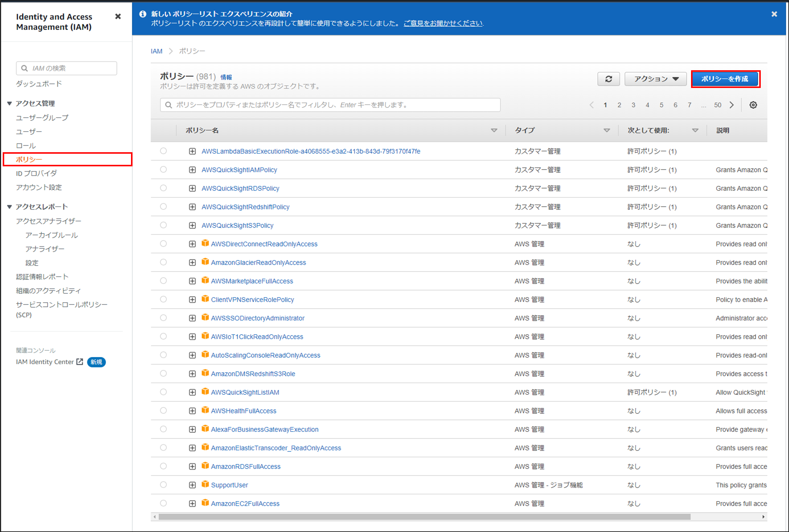Open the タイプ column filter dropdown
This screenshot has height=532, width=789.
click(607, 130)
